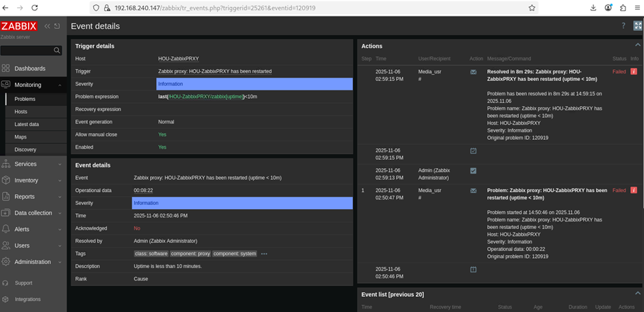Open the Dashboards menu item
The image size is (644, 312).
tap(29, 69)
